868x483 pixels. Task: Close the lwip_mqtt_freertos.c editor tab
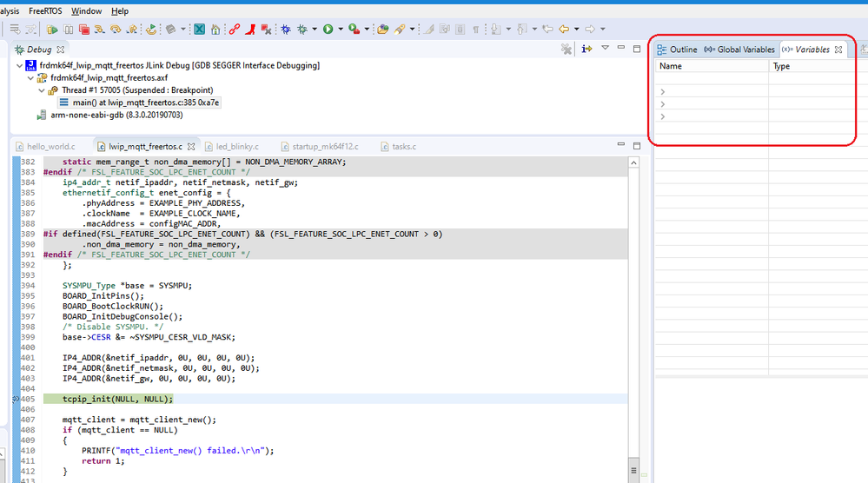click(191, 147)
